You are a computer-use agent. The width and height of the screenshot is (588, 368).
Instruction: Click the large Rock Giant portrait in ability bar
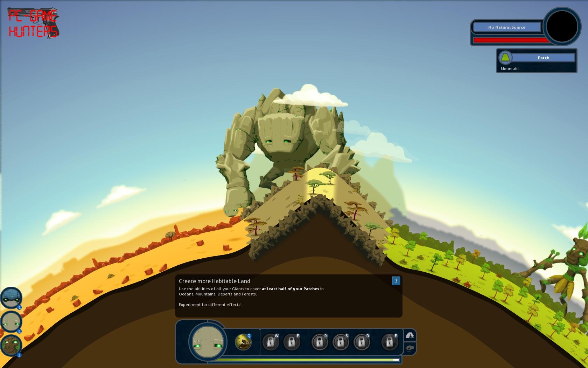(x=208, y=342)
